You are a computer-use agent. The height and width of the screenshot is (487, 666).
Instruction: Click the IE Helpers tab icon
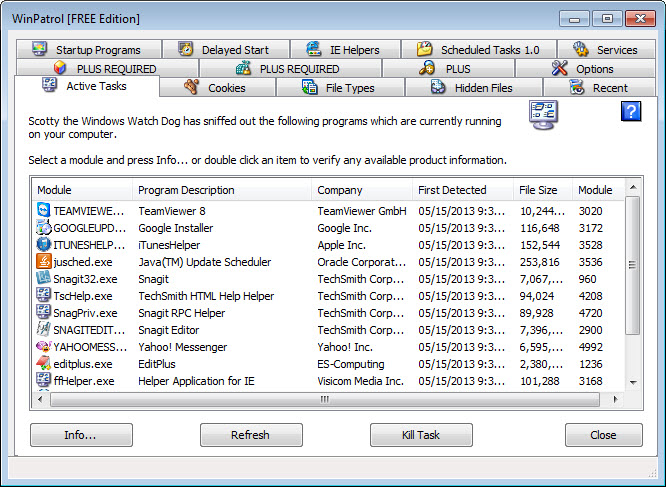(x=313, y=49)
